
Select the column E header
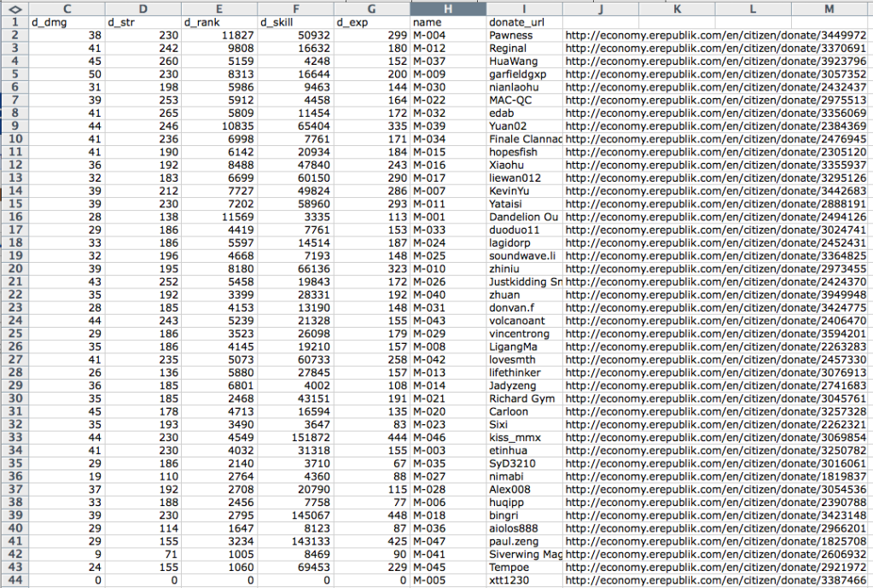[219, 8]
